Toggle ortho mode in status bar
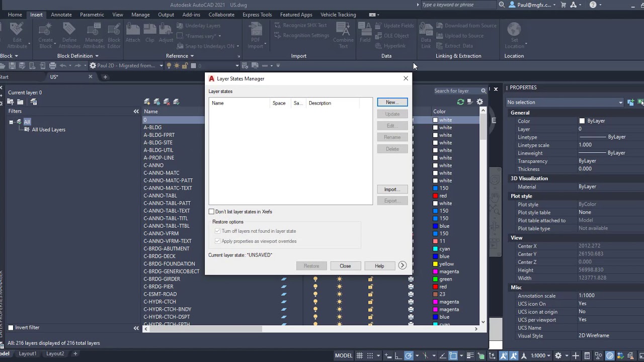 click(398, 355)
